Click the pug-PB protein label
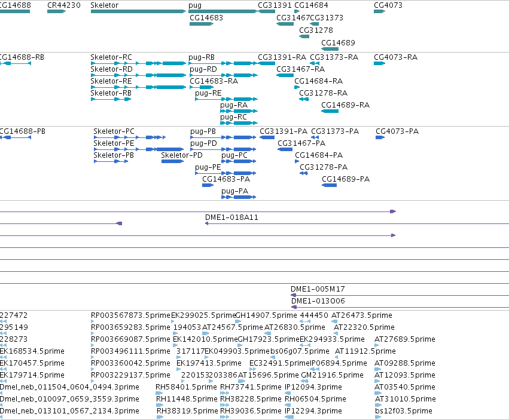Viewport: 509px width, 420px height. tap(203, 131)
